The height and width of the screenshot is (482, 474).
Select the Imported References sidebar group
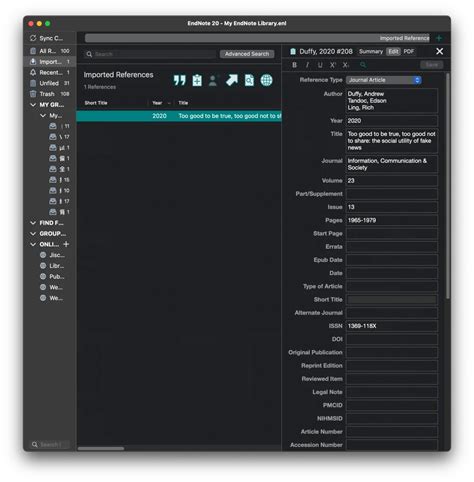(x=50, y=62)
